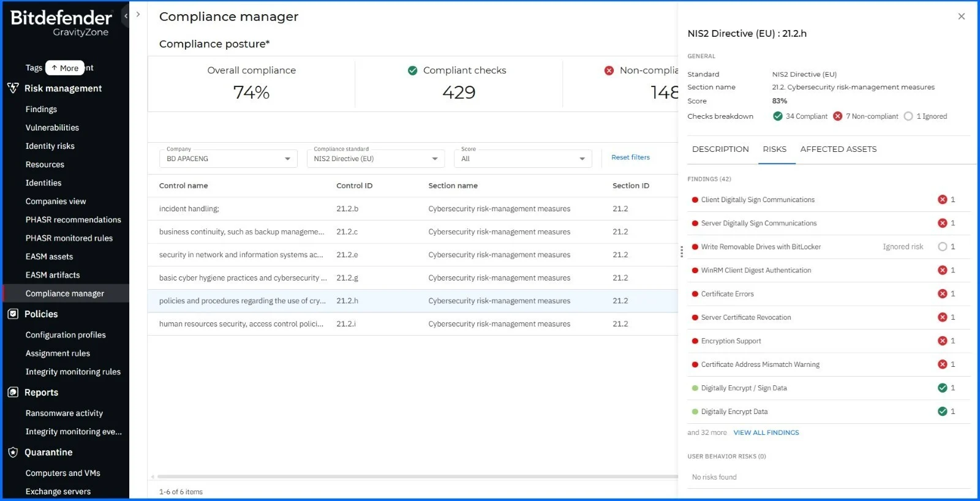Click the Quarantine shield icon

13,453
